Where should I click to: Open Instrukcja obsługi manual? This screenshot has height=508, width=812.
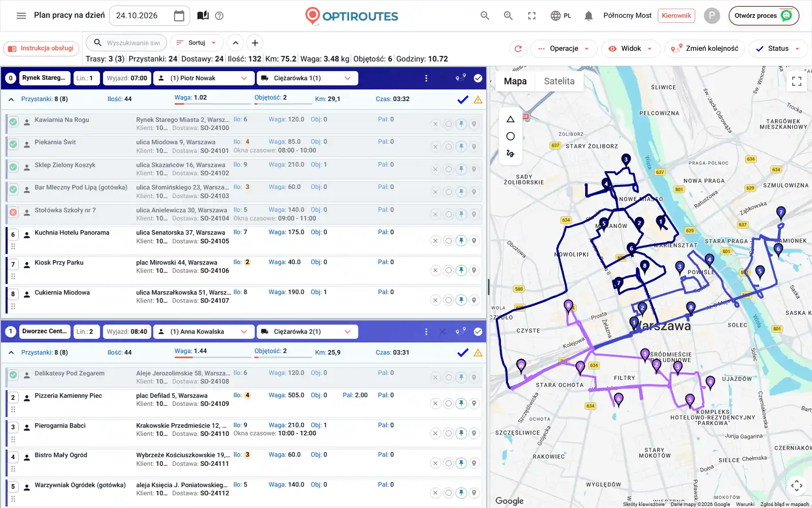click(x=41, y=49)
